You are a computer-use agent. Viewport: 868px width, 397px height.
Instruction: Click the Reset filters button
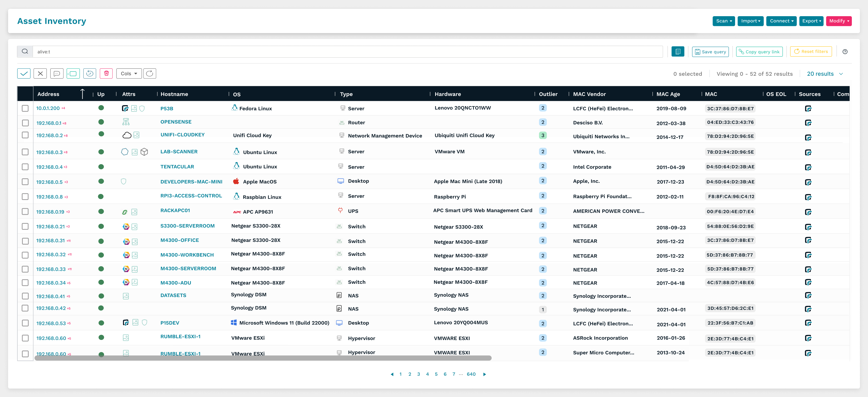tap(811, 52)
